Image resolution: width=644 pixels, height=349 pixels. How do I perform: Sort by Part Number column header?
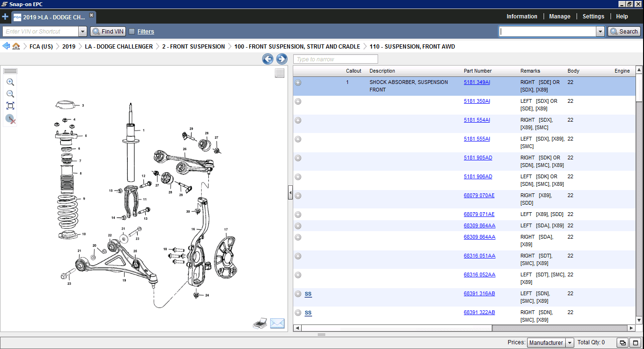pyautogui.click(x=478, y=71)
